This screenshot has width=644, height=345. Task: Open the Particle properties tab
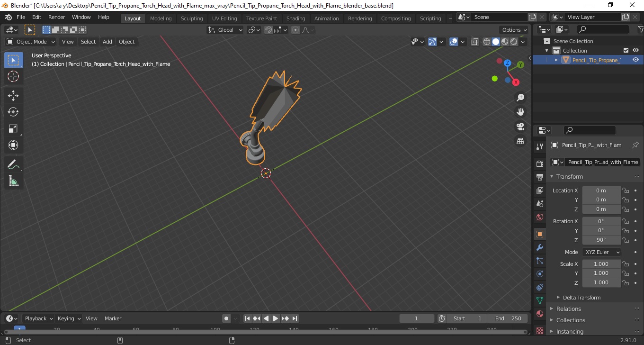[539, 261]
